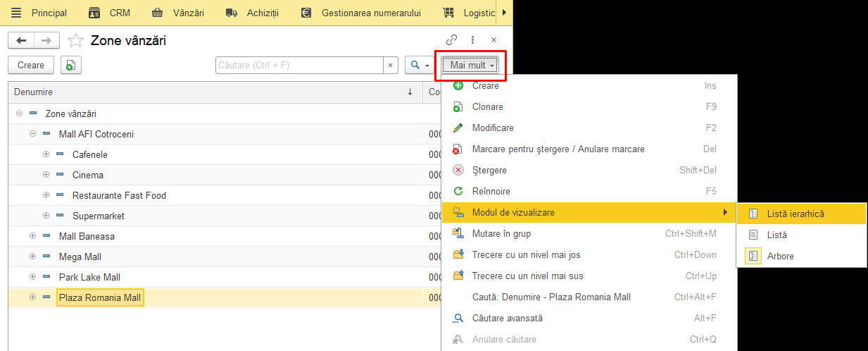Click the favorites star beside Zone vânzări
Image resolution: width=868 pixels, height=351 pixels.
76,41
